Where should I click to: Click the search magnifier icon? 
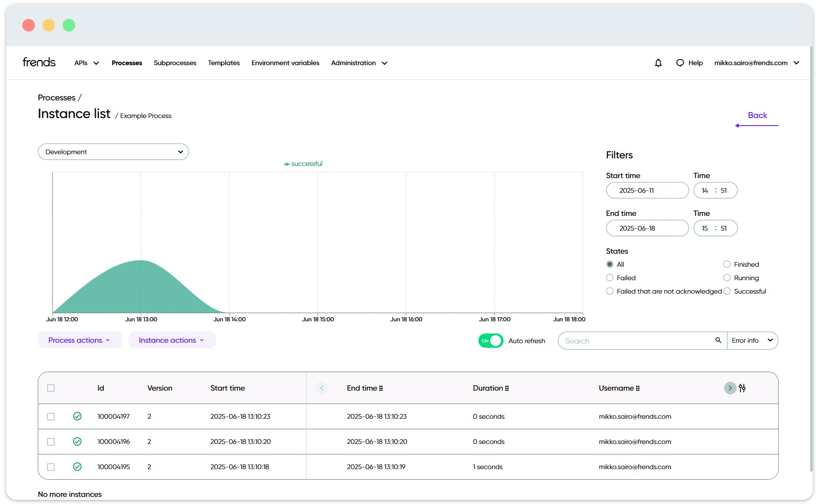pos(718,340)
